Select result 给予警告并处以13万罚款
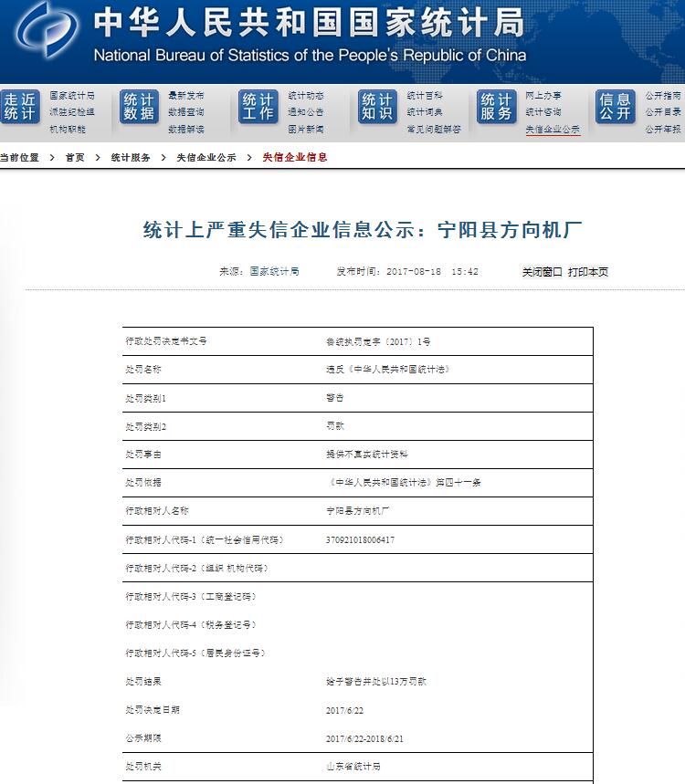The image size is (685, 784). pos(375,682)
